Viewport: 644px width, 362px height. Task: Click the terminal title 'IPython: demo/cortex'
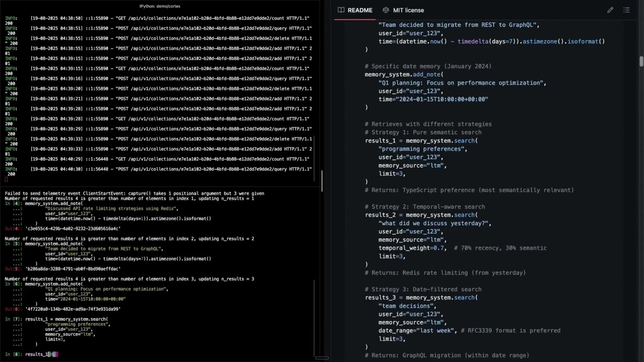pos(159,6)
